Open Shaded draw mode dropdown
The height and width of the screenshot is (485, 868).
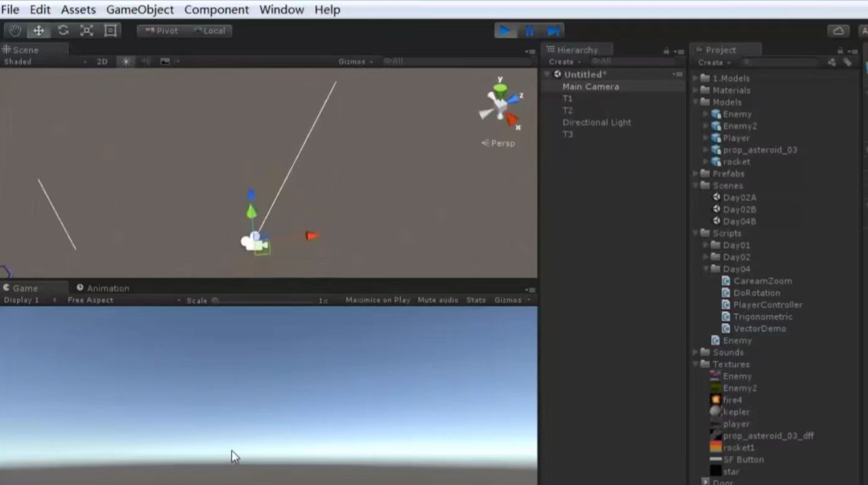click(45, 61)
